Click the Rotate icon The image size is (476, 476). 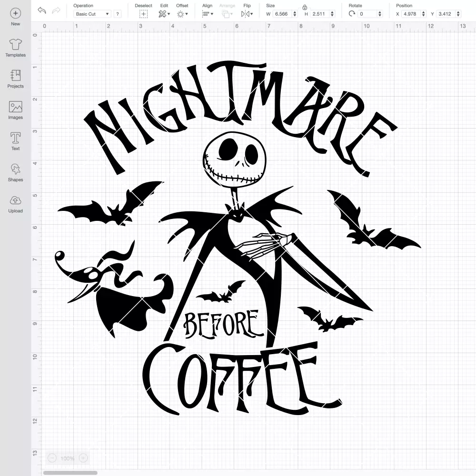coord(352,14)
